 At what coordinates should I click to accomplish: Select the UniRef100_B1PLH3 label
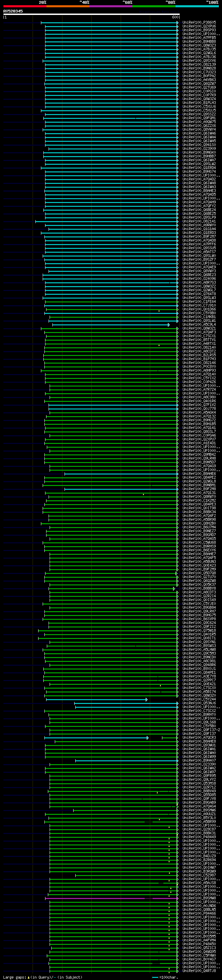tap(199, 103)
